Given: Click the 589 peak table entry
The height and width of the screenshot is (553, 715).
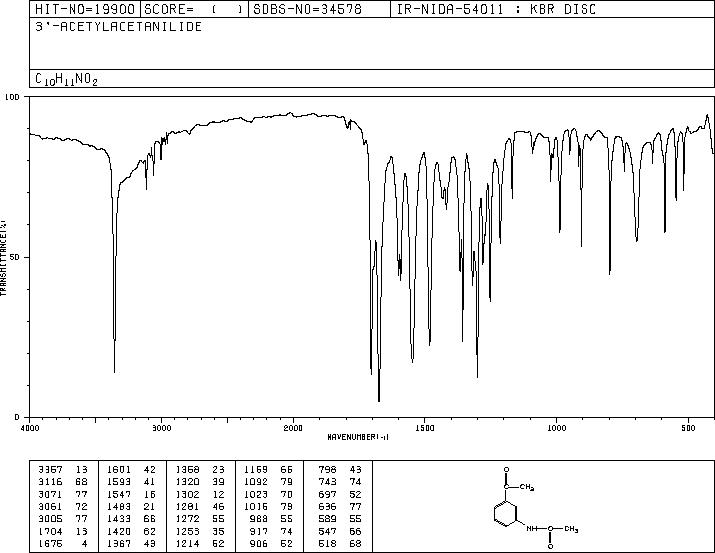Looking at the screenshot, I should pyautogui.click(x=340, y=519).
